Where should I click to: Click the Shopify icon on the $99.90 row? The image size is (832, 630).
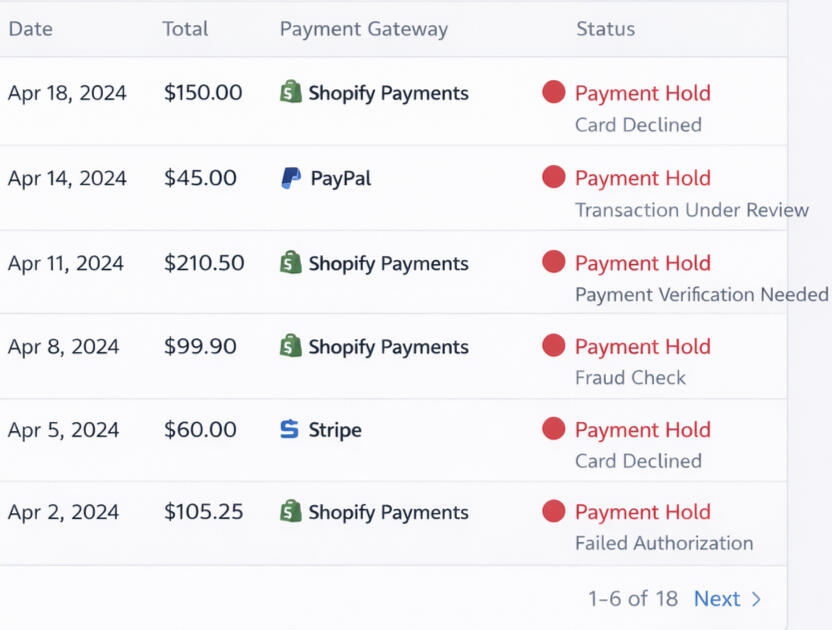[291, 347]
